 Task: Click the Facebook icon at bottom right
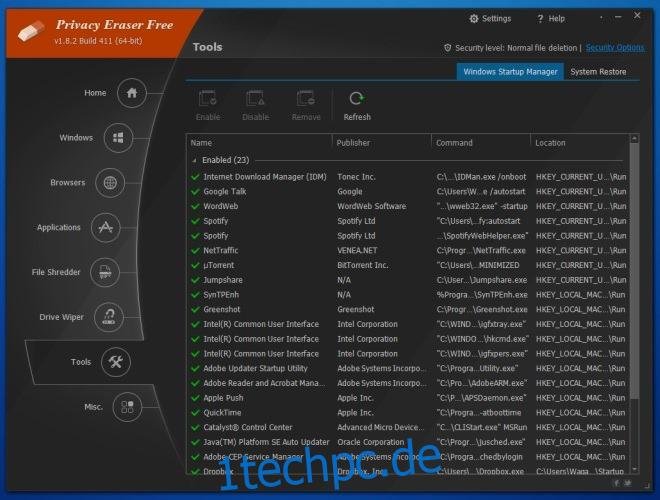point(617,483)
